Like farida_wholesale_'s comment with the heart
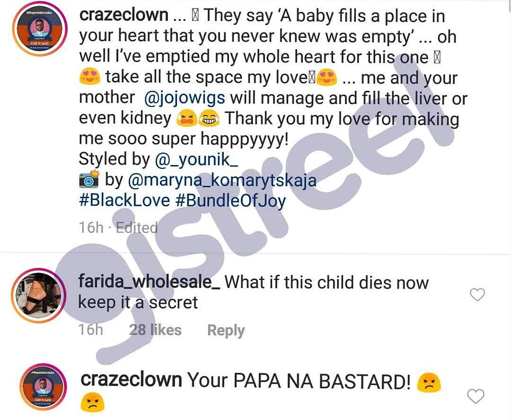 click(477, 295)
